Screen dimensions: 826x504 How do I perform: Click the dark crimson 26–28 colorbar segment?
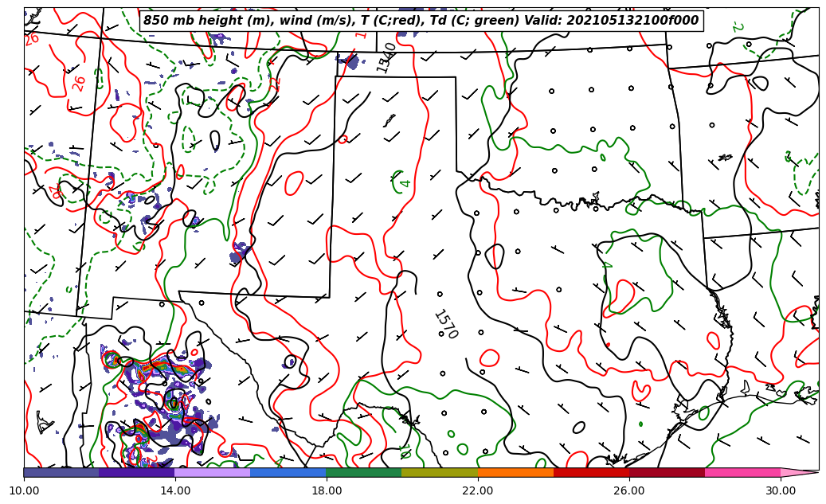[x=667, y=472]
